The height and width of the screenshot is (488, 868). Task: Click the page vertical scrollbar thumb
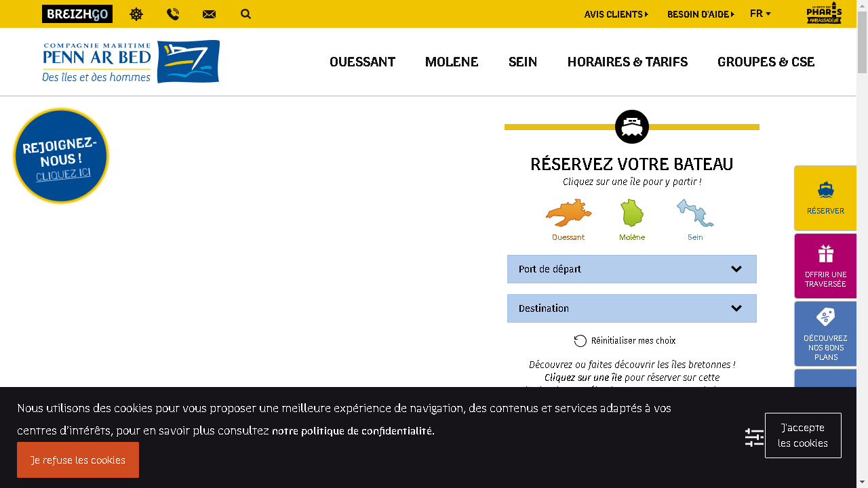pyautogui.click(x=862, y=41)
